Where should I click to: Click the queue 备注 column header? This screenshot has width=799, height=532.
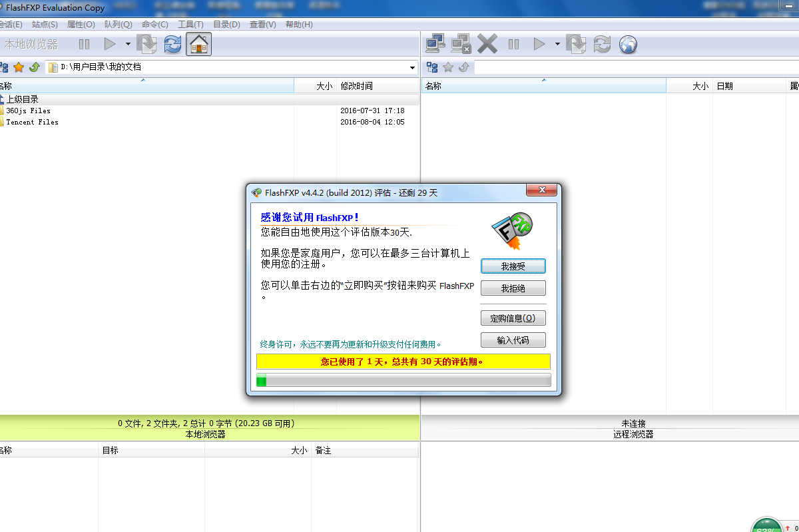point(364,451)
